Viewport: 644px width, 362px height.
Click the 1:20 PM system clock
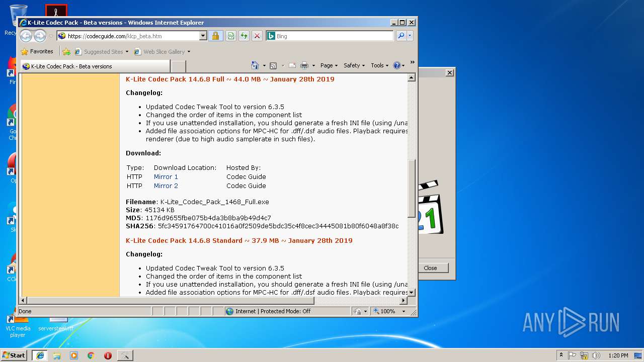[618, 355]
